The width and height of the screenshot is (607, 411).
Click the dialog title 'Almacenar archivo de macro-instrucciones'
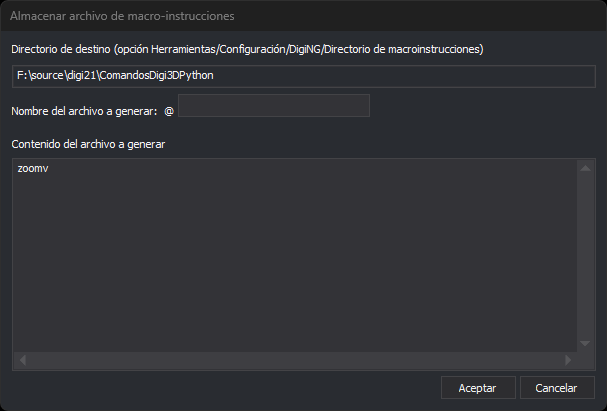(122, 16)
